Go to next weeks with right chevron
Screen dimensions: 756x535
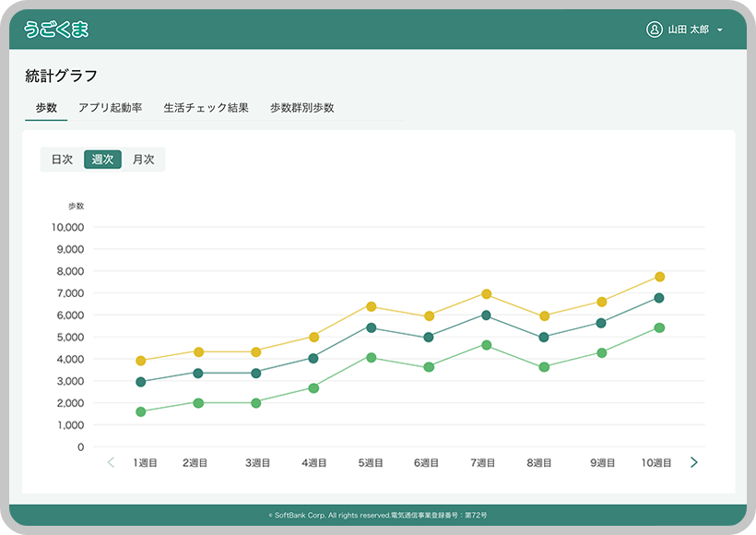pyautogui.click(x=694, y=462)
